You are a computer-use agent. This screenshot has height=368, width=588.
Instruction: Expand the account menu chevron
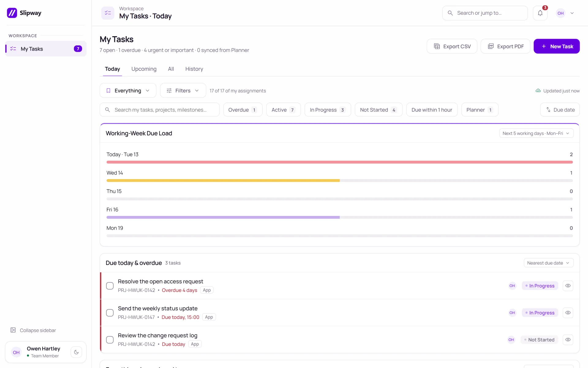coord(572,13)
